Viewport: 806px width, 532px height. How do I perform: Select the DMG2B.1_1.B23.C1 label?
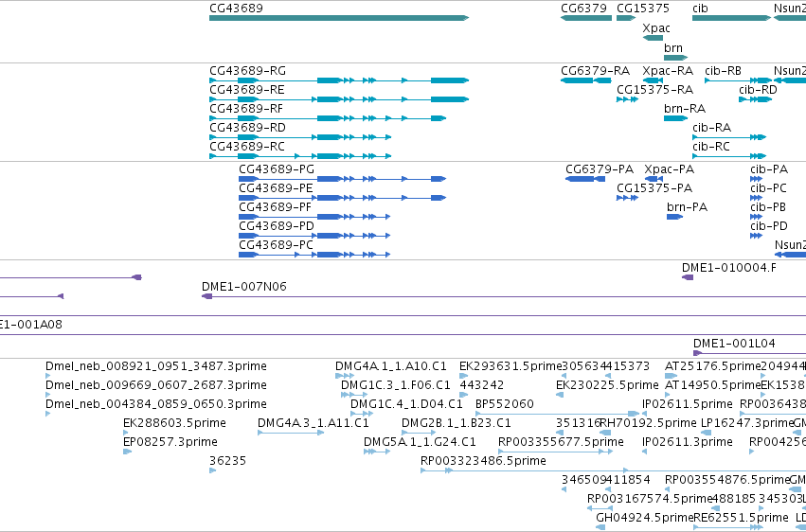457,424
